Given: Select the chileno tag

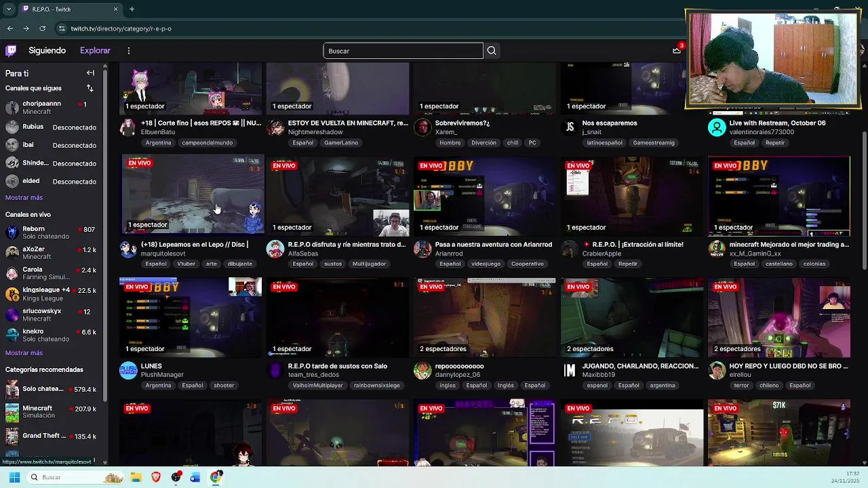Looking at the screenshot, I should tap(769, 385).
